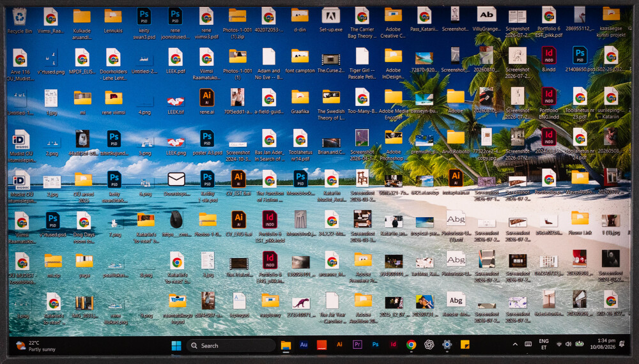Image resolution: width=639 pixels, height=364 pixels.
Task: Open the WavesAudio folder
Action: (580, 178)
